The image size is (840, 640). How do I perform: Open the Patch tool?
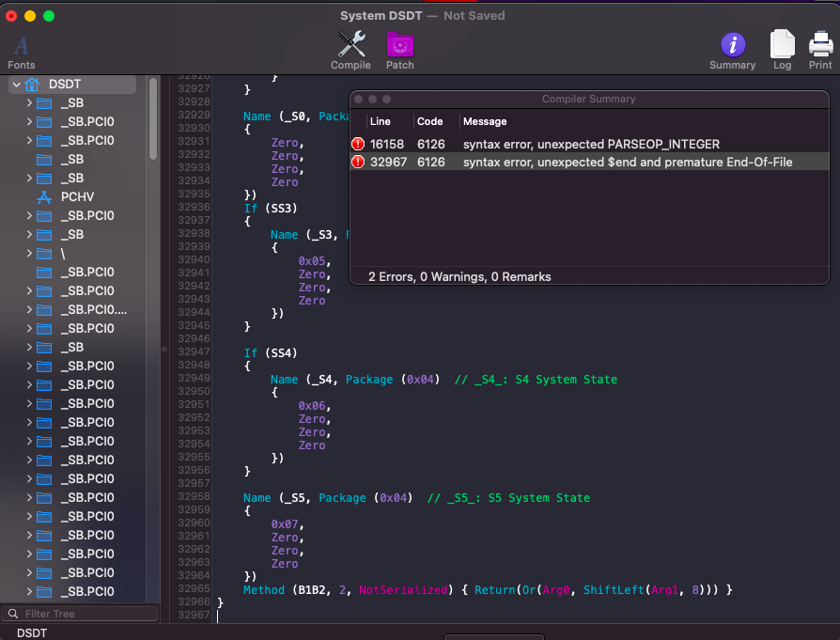click(x=399, y=44)
